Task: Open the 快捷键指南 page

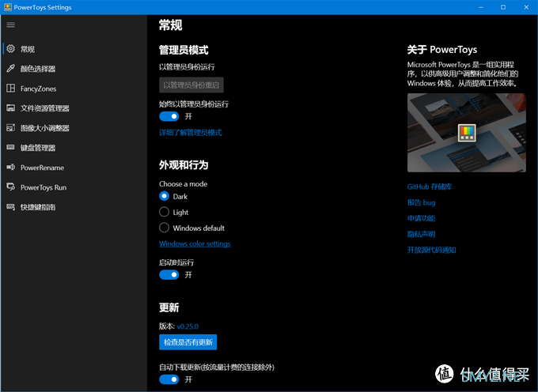Action: click(74, 207)
